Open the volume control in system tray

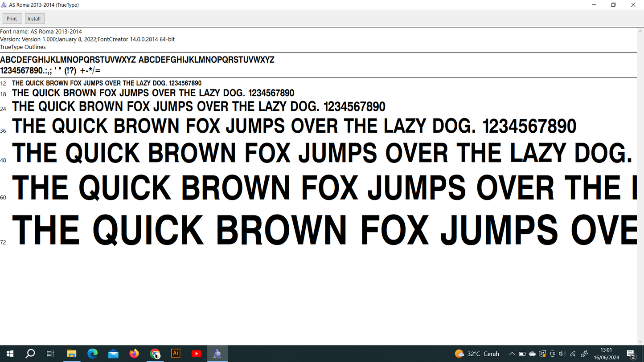pos(562,354)
